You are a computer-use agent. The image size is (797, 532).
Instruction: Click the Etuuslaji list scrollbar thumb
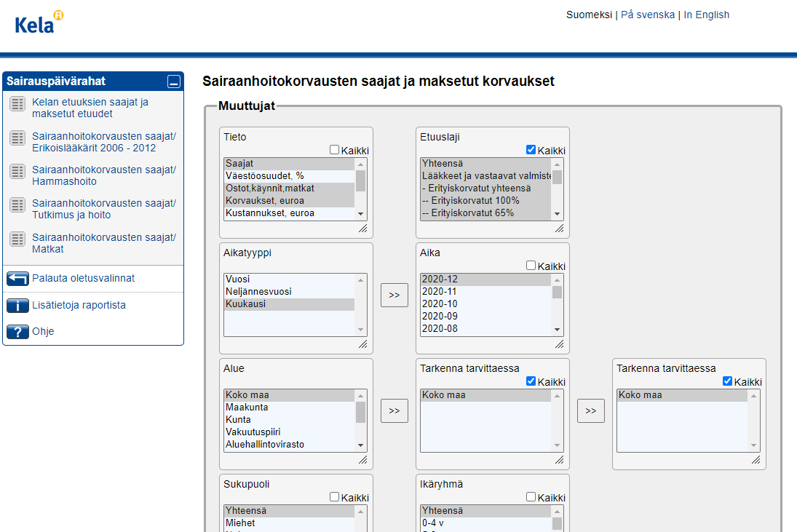tap(558, 178)
